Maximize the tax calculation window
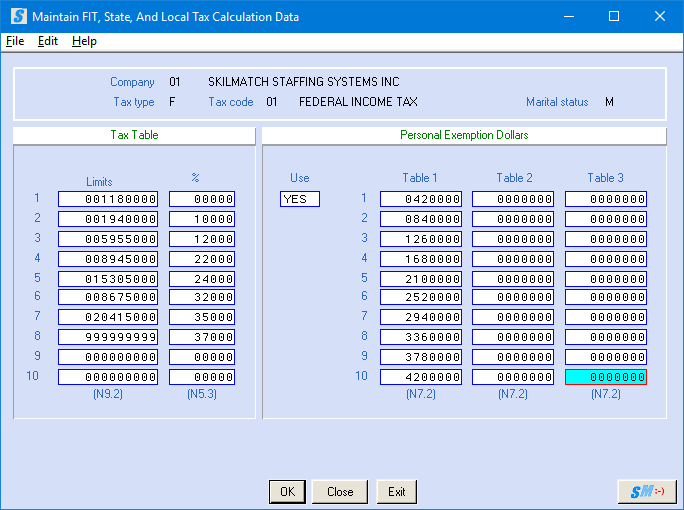The width and height of the screenshot is (684, 510). [x=614, y=17]
